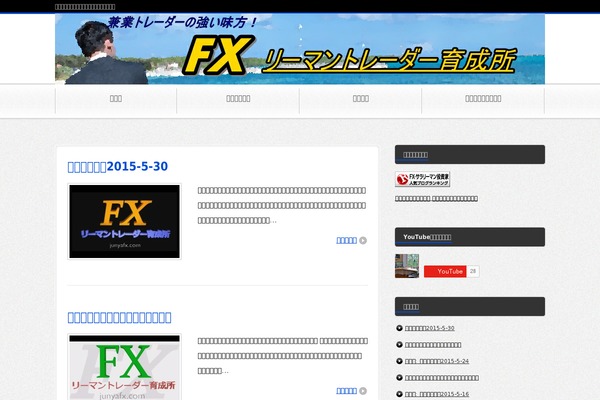Screen dimensions: 600x400
Task: Open the sidebar recent post link ending 2015-5-16
Action: (437, 394)
